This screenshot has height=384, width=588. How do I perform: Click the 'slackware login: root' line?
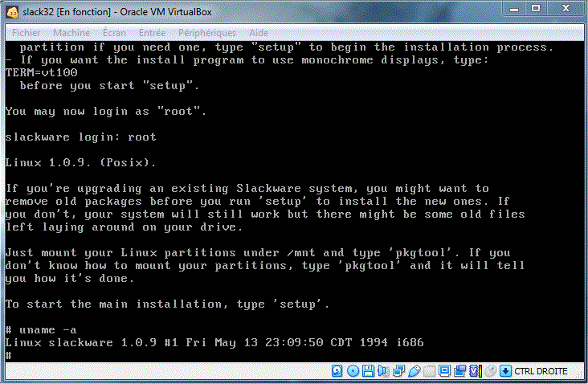click(80, 137)
